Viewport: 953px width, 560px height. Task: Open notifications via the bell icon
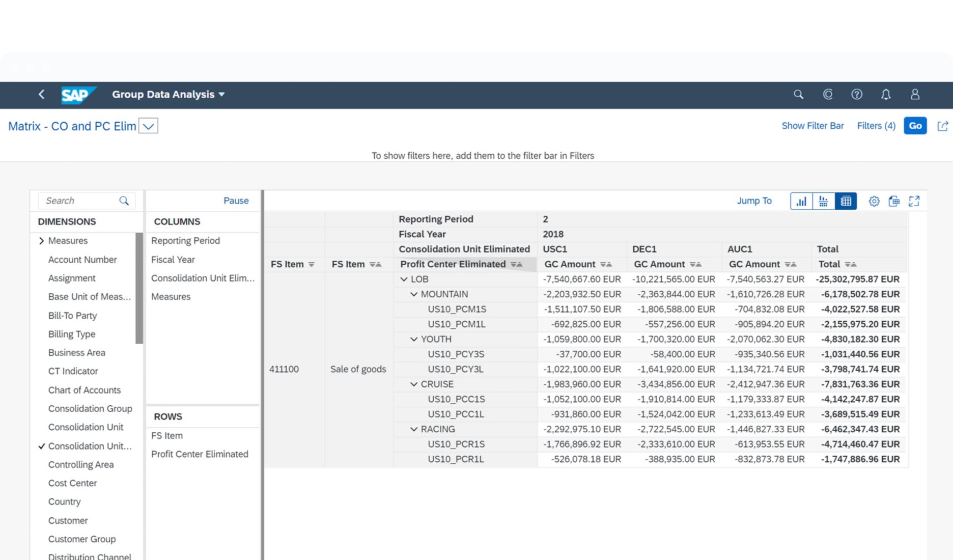pos(886,95)
